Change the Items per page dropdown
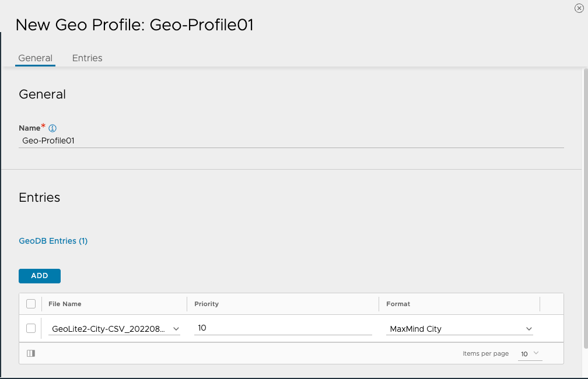The image size is (588, 379). 530,353
